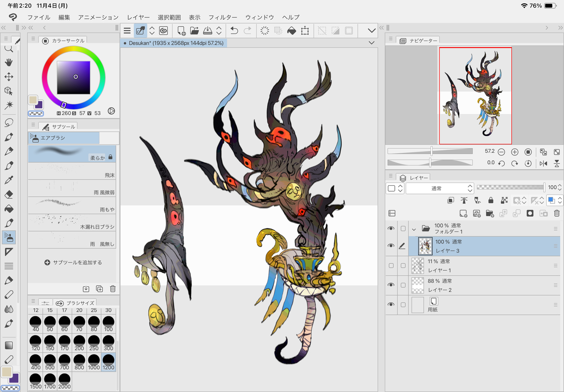564x392 pixels.
Task: Delete the sub tool with trash icon
Action: coord(113,289)
